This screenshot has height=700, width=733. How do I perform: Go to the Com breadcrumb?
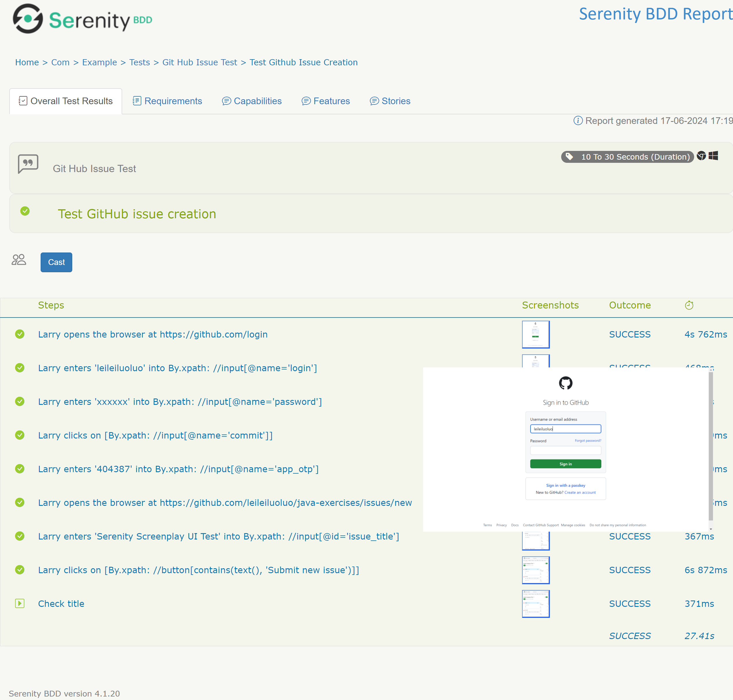click(x=60, y=62)
